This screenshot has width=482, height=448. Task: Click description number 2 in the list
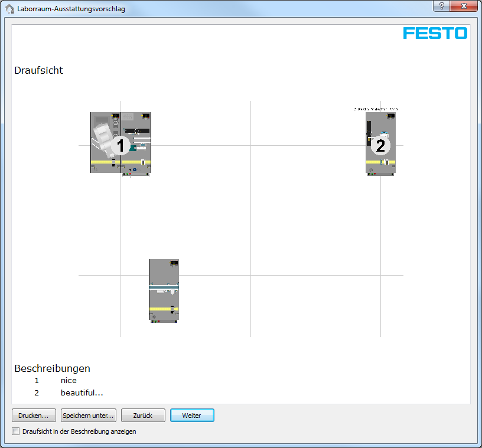pos(37,393)
